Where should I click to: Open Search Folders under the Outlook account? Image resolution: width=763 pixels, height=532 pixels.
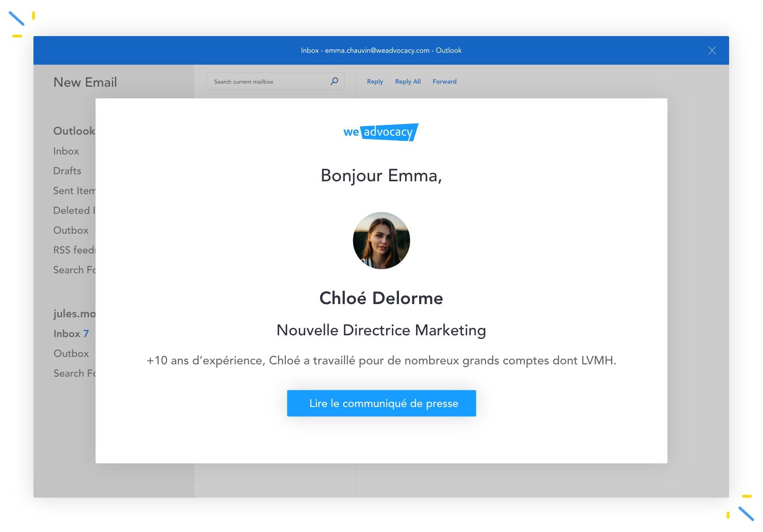coord(74,270)
